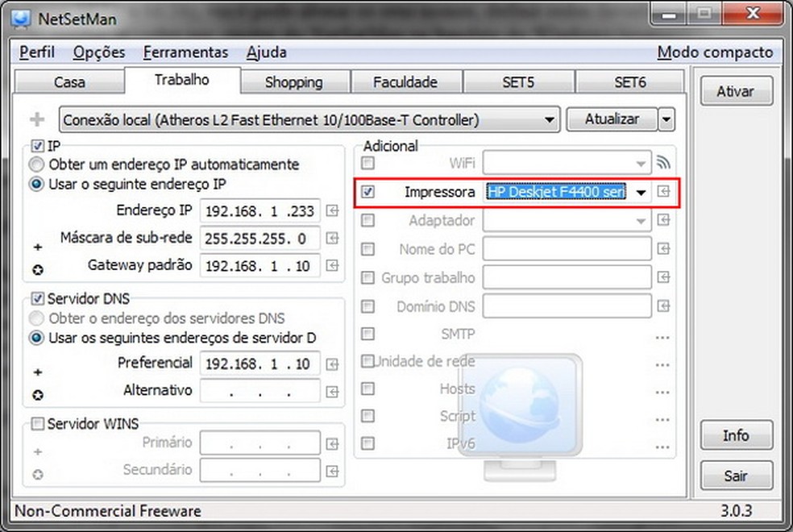Click the Ativar button
Viewport: 793px width, 532px height.
pos(737,91)
